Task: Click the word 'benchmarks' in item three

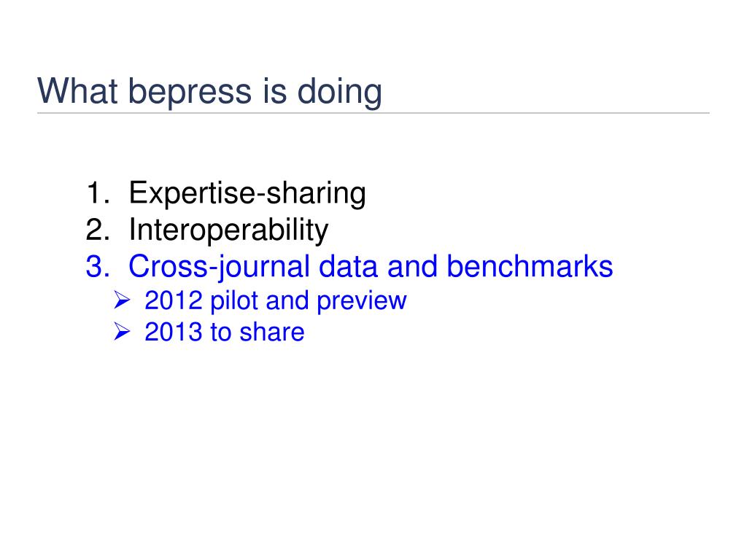Action: pos(530,266)
